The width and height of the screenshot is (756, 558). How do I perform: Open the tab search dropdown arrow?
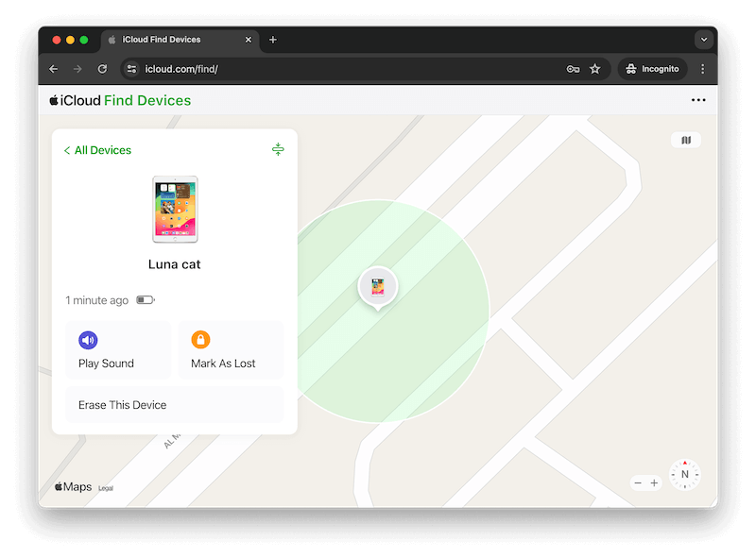click(x=704, y=40)
